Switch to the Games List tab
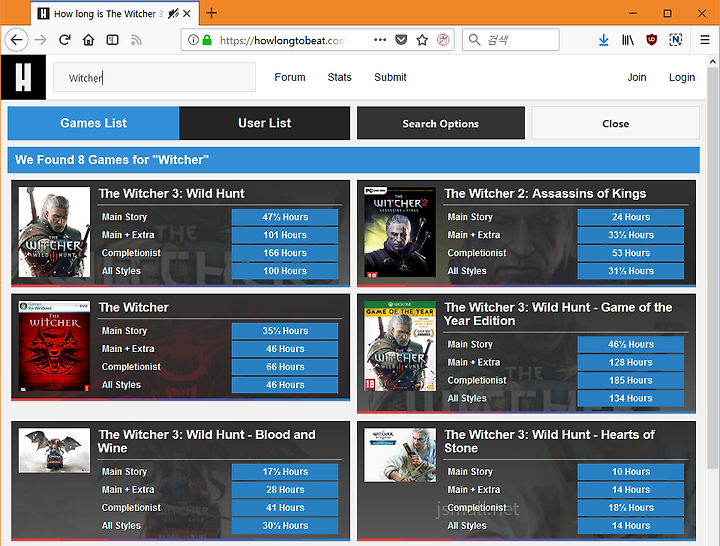720x546 pixels. pos(93,123)
